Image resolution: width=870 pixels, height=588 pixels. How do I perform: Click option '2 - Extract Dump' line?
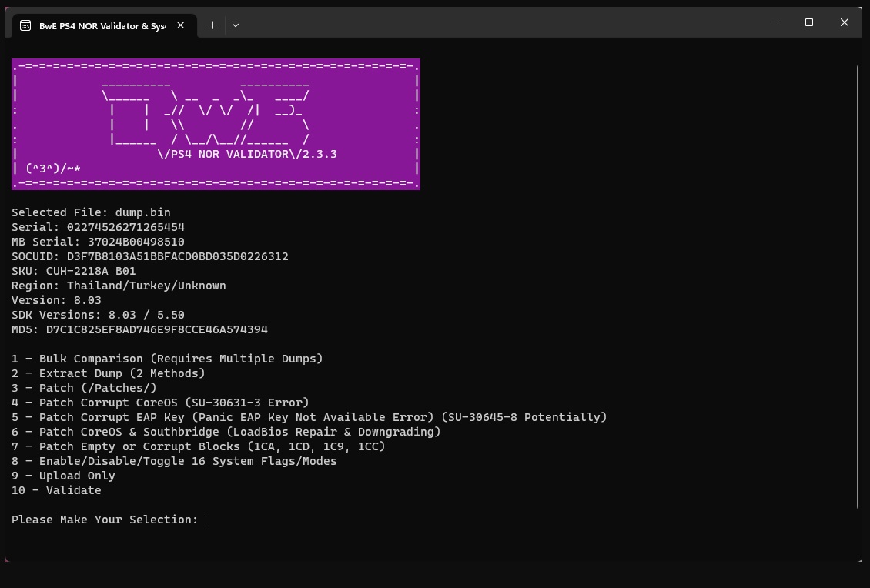click(109, 373)
